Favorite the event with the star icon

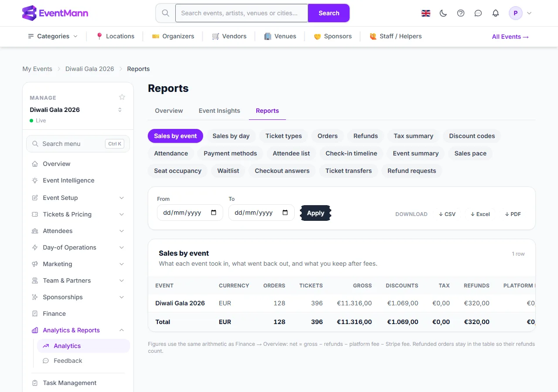(122, 97)
